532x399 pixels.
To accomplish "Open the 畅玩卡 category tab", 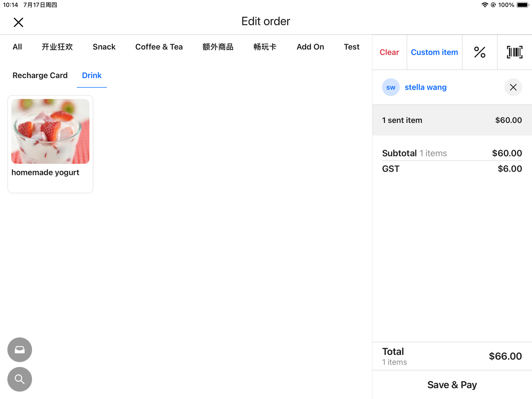I will (265, 47).
